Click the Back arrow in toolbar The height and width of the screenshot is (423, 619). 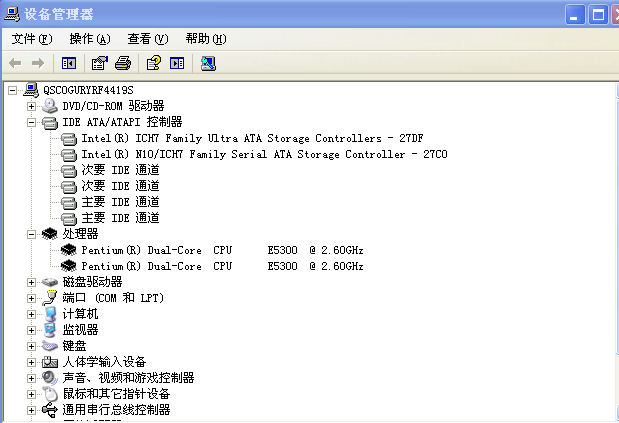coord(15,63)
